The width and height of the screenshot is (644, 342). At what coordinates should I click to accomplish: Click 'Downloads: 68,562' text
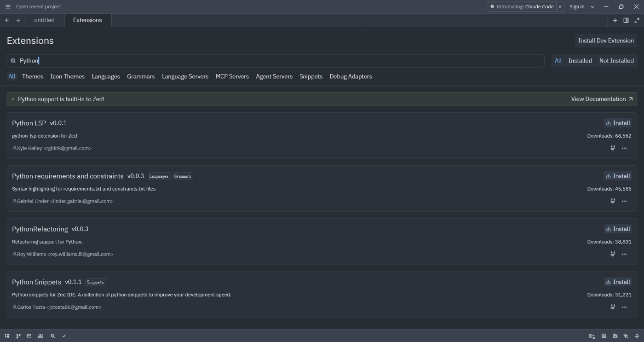pyautogui.click(x=609, y=136)
